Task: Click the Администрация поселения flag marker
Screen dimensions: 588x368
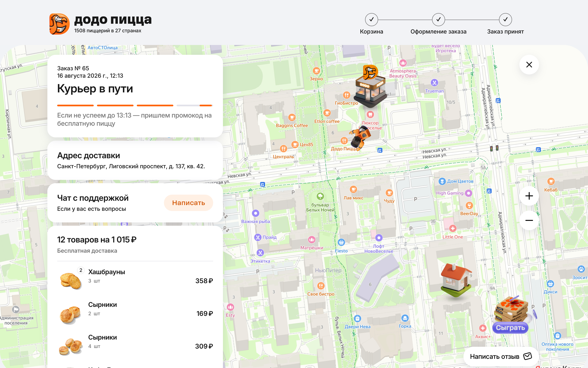Action: tap(16, 309)
